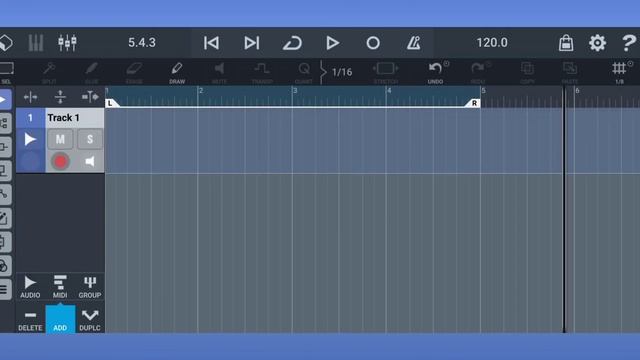Open the shop bag icon

coord(566,43)
